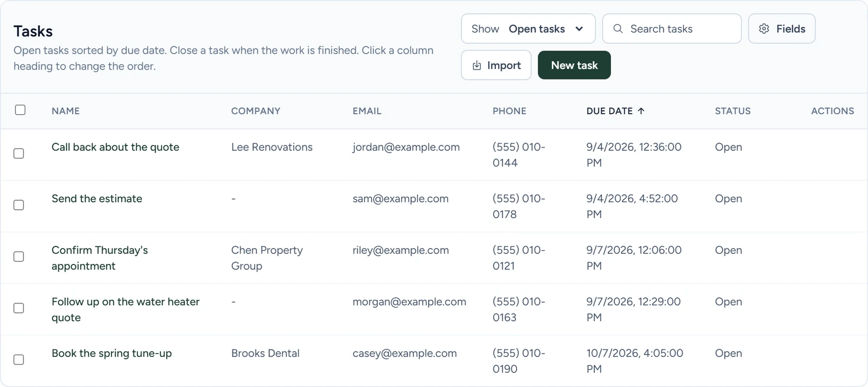The width and height of the screenshot is (868, 387).
Task: Toggle the select-all checkbox in header
Action: 20,110
